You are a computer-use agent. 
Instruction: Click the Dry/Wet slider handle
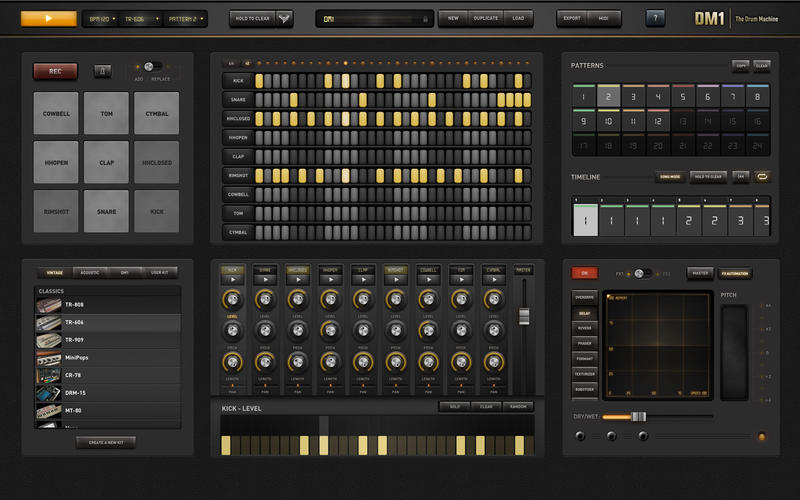639,416
